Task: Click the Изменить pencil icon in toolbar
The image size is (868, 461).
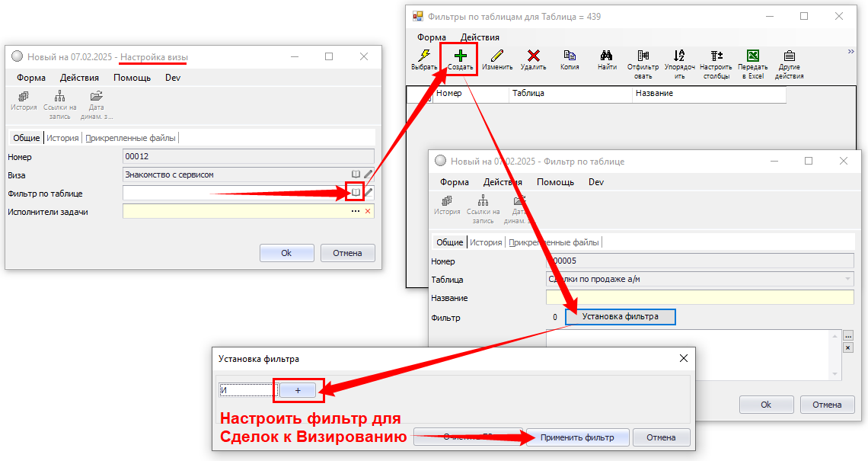Action: click(x=497, y=57)
